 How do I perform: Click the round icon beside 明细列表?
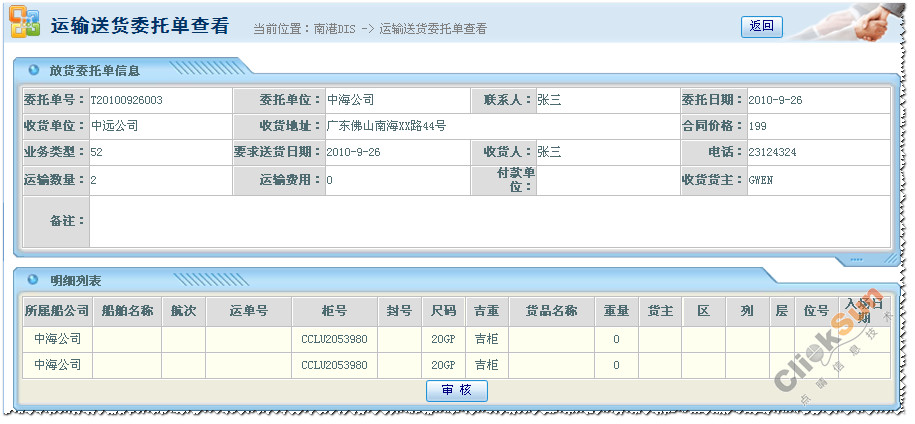(x=34, y=280)
